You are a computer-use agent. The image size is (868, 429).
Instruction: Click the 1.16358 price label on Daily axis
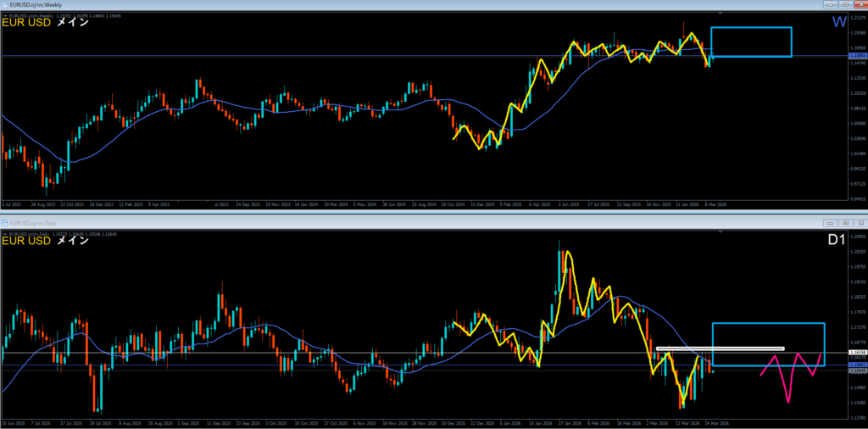click(856, 352)
